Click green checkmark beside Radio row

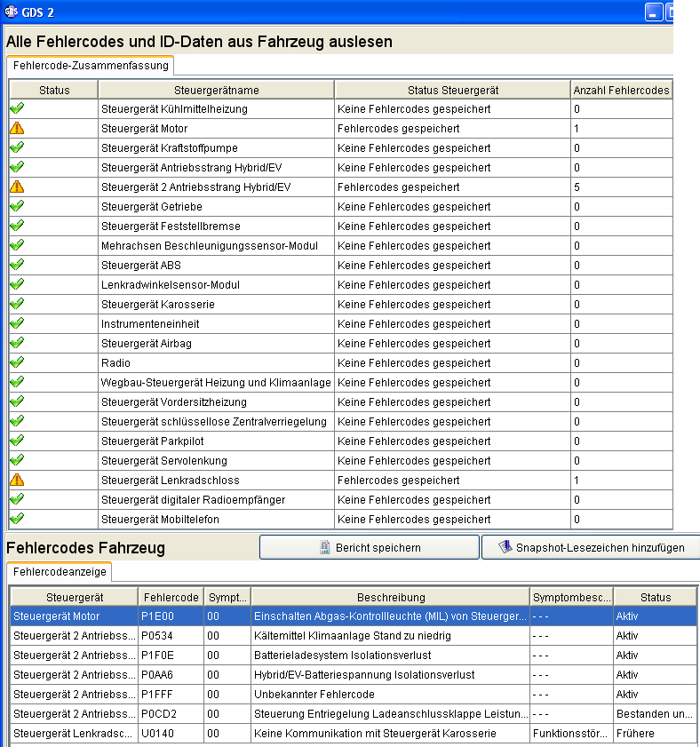click(x=17, y=363)
